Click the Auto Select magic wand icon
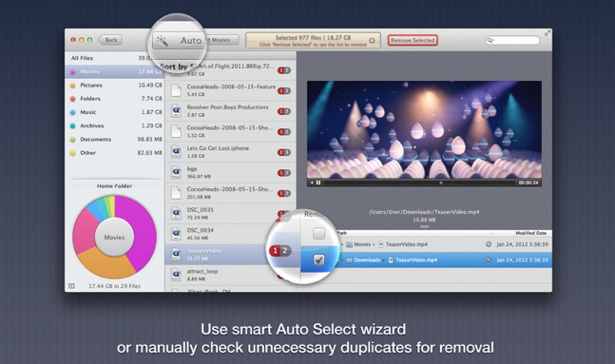615x364 pixels. tap(162, 41)
